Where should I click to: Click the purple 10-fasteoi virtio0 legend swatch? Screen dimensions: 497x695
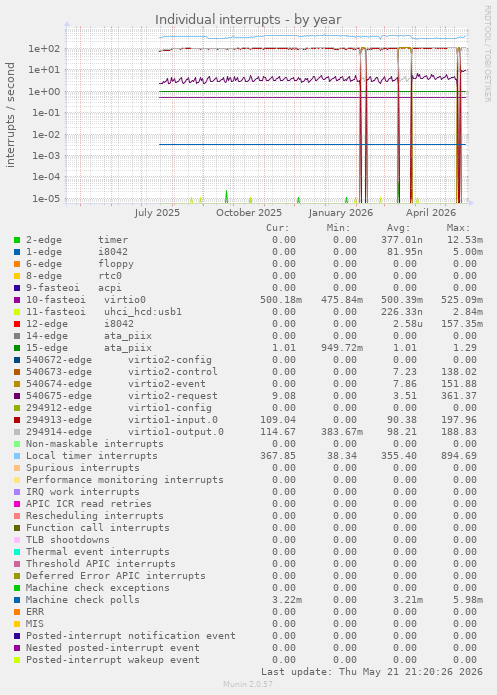[17, 300]
